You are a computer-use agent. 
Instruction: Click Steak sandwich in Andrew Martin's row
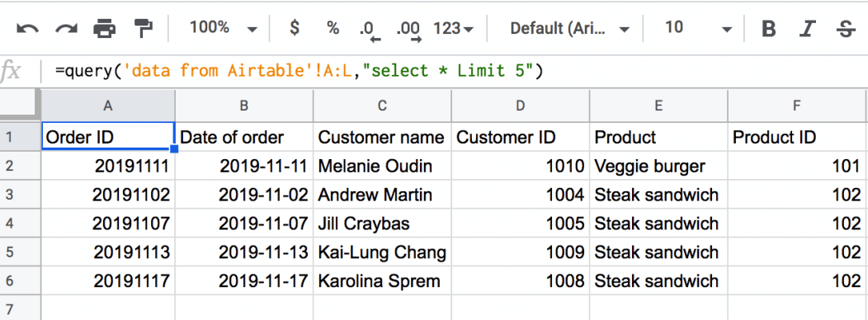click(x=658, y=195)
